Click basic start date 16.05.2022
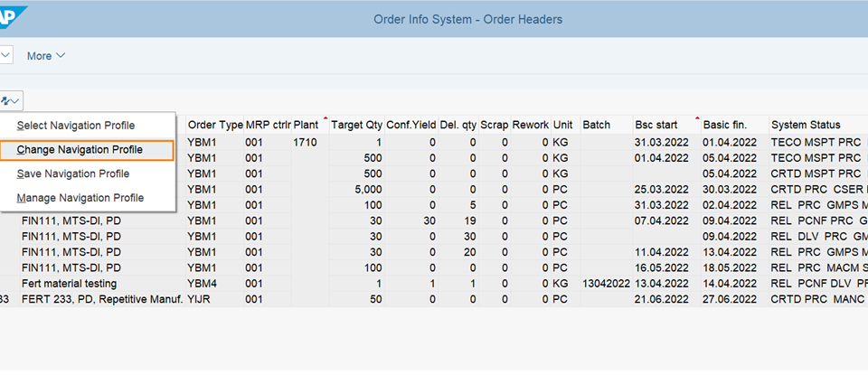The width and height of the screenshot is (868, 375). [662, 268]
